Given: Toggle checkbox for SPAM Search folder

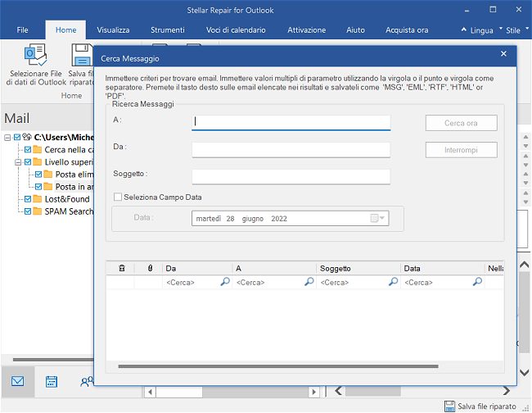Looking at the screenshot, I should pyautogui.click(x=28, y=211).
